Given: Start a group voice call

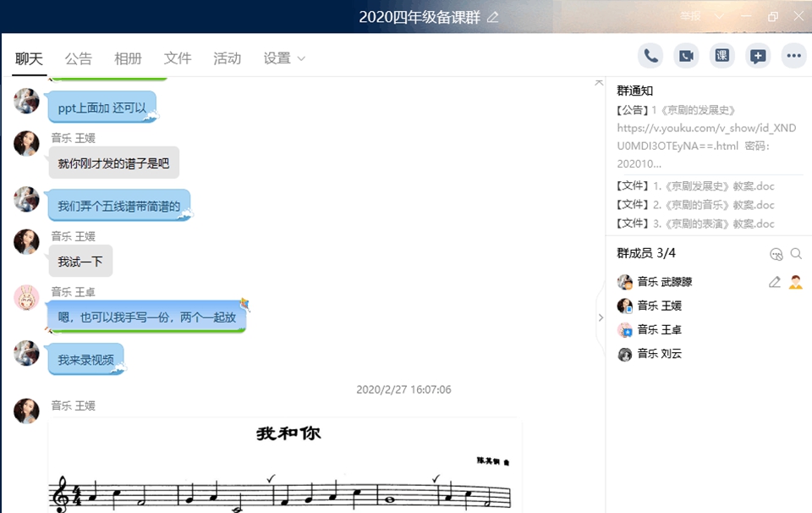Looking at the screenshot, I should (x=650, y=56).
